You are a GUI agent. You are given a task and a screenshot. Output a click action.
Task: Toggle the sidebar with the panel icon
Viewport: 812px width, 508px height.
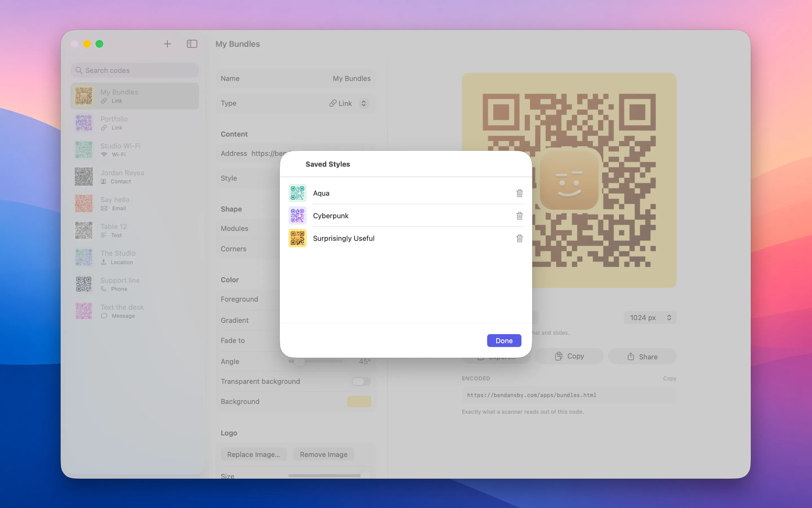[x=192, y=44]
